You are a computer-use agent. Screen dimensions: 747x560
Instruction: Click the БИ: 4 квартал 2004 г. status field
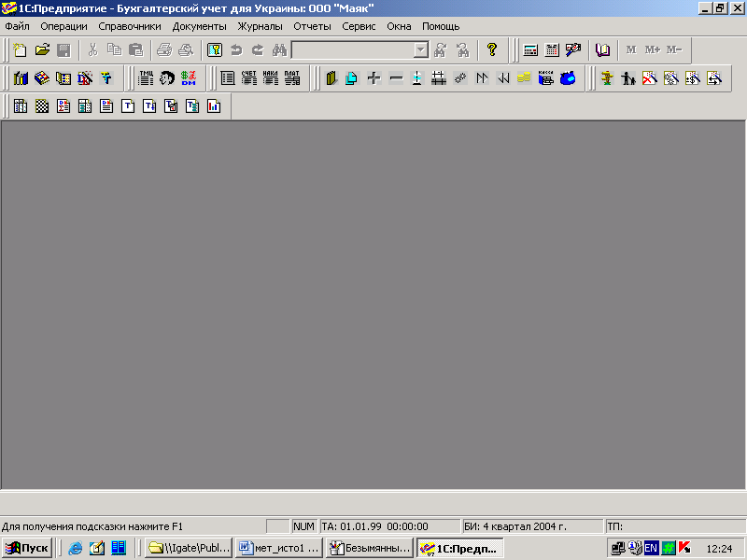pos(532,526)
